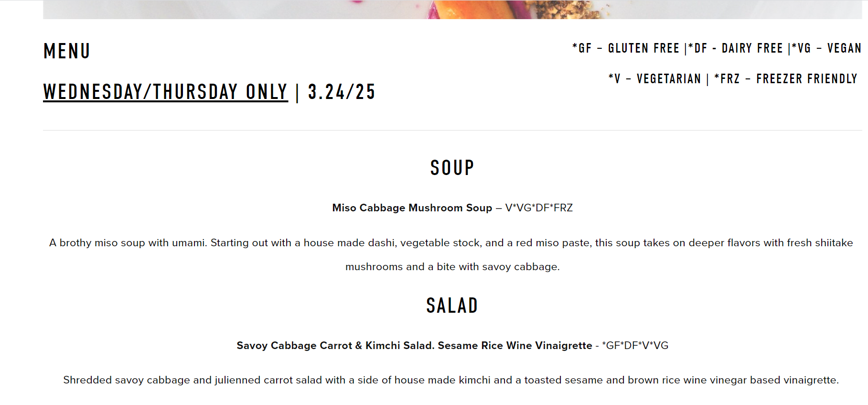Select the Savoy Cabbage Carrot & Kimchi Salad title
The image size is (868, 405).
pos(414,346)
